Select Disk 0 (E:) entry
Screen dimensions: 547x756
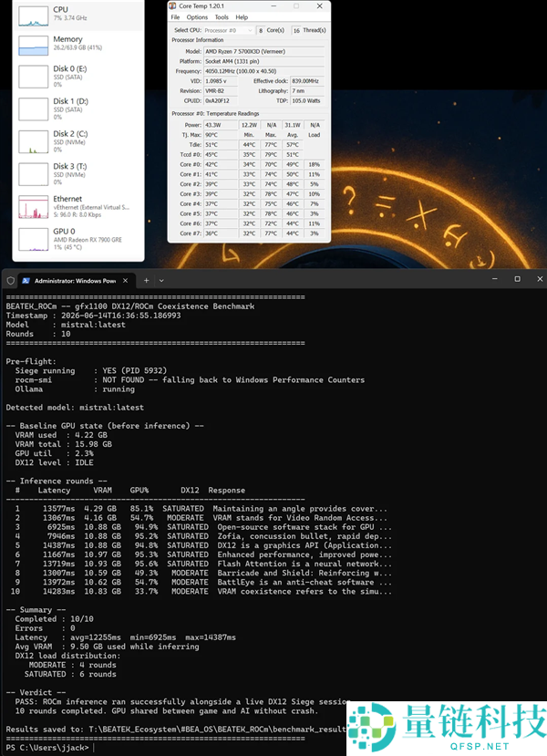click(78, 77)
